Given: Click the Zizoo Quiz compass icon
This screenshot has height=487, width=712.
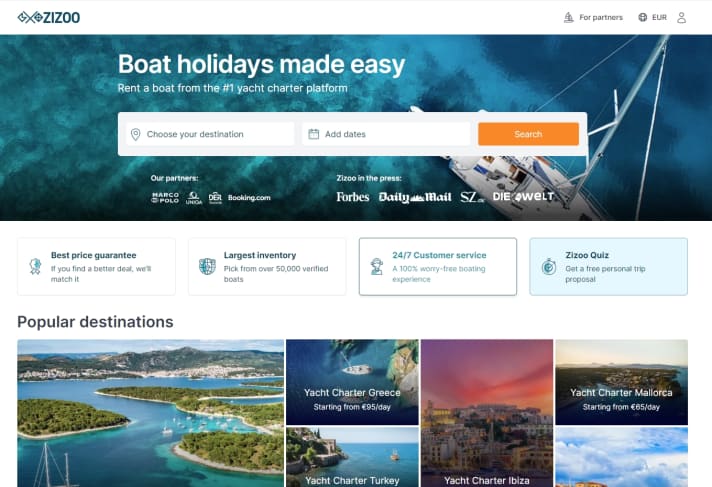Looking at the screenshot, I should pyautogui.click(x=548, y=266).
